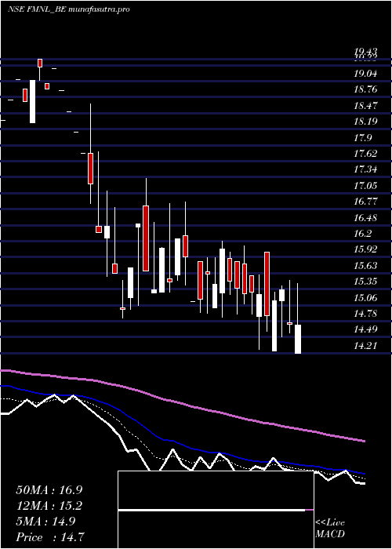Select the 19.04 price axis label
This screenshot has height=549, width=392.
(x=365, y=74)
